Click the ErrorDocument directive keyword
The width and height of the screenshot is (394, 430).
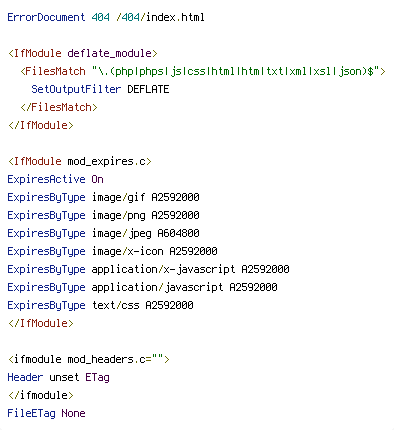pyautogui.click(x=46, y=17)
